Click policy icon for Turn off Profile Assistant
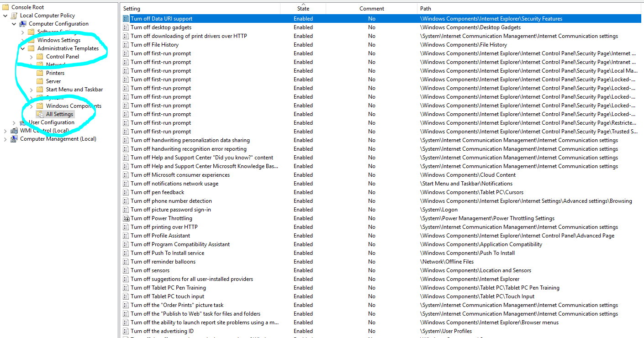Viewport: 644px width, 338px height. (x=127, y=236)
